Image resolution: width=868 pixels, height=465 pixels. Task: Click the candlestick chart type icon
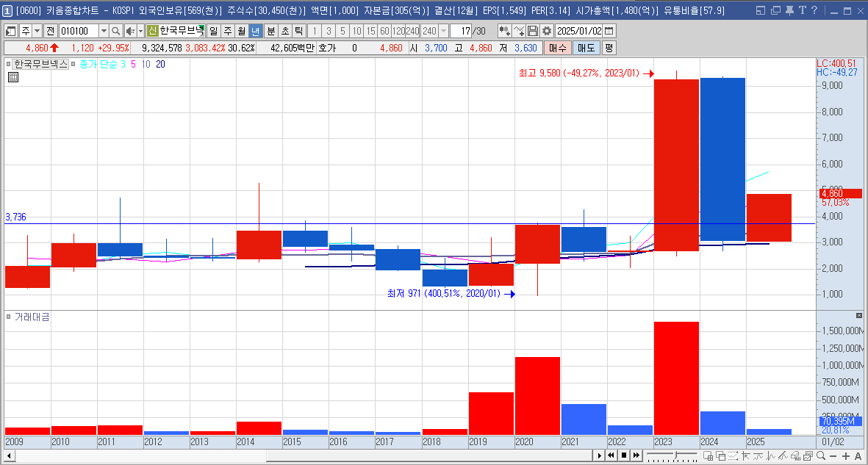tap(504, 31)
